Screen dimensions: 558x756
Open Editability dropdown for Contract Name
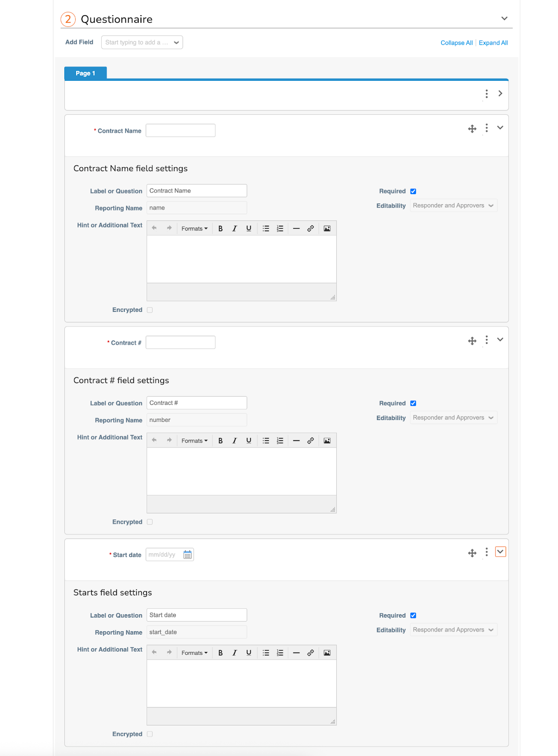(453, 206)
